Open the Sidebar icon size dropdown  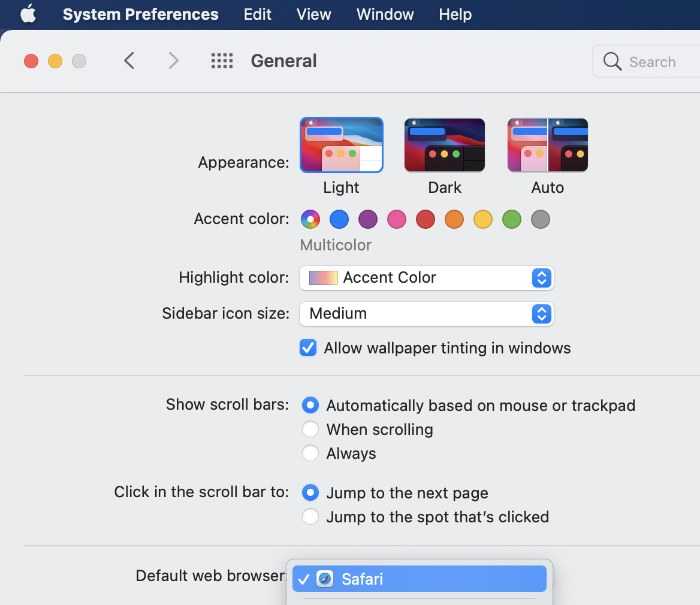(426, 314)
